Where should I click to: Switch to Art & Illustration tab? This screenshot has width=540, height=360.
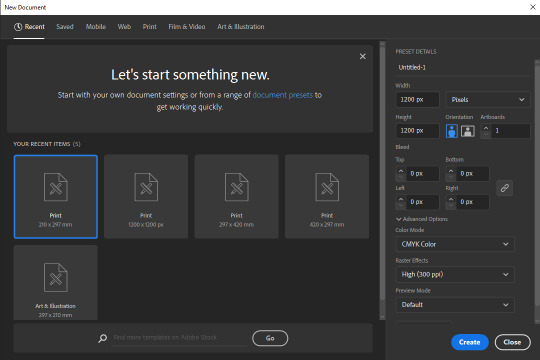241,27
